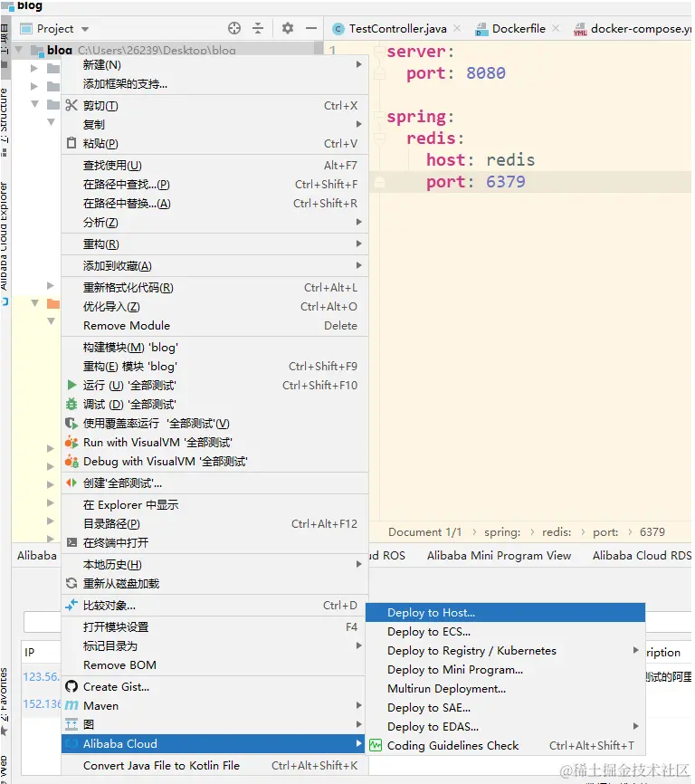Expand Deploy to Registry / Kubernetes submenu

tap(635, 650)
